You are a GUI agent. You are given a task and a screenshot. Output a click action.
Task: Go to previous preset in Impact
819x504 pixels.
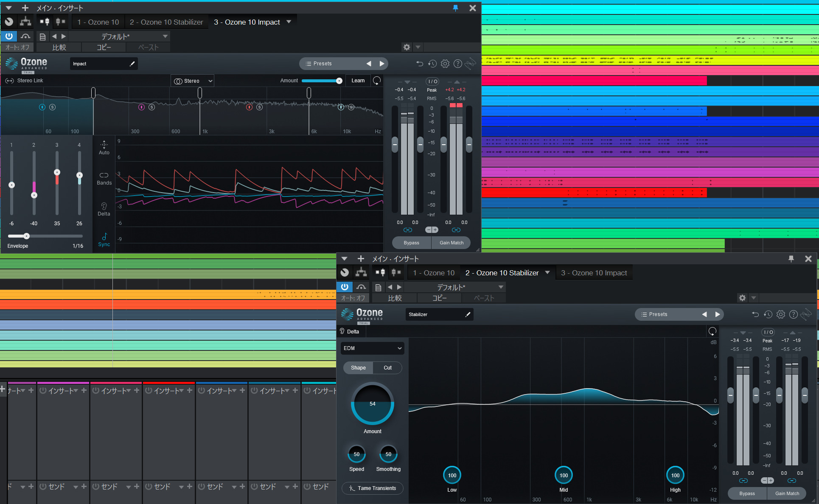[x=369, y=64]
